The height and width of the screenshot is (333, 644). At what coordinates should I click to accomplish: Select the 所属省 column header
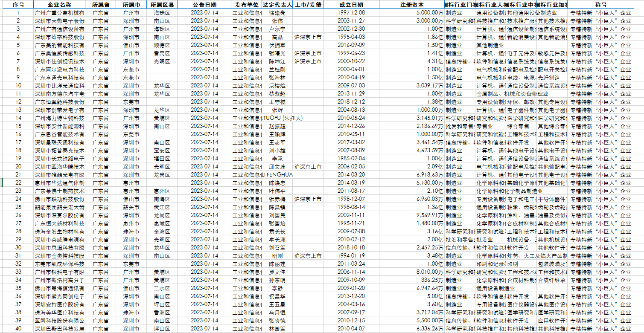(100, 5)
